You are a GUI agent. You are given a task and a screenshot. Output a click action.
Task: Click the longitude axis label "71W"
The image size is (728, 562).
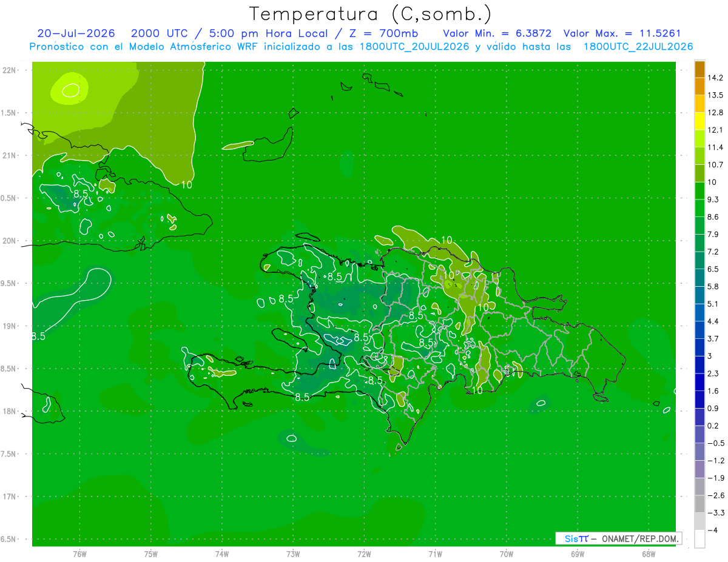[x=435, y=554]
